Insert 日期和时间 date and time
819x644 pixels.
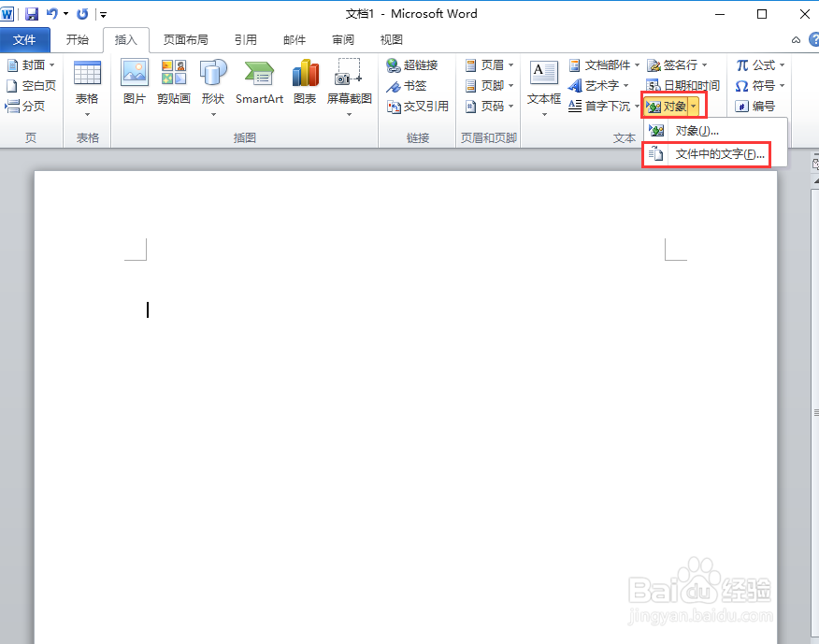(682, 86)
